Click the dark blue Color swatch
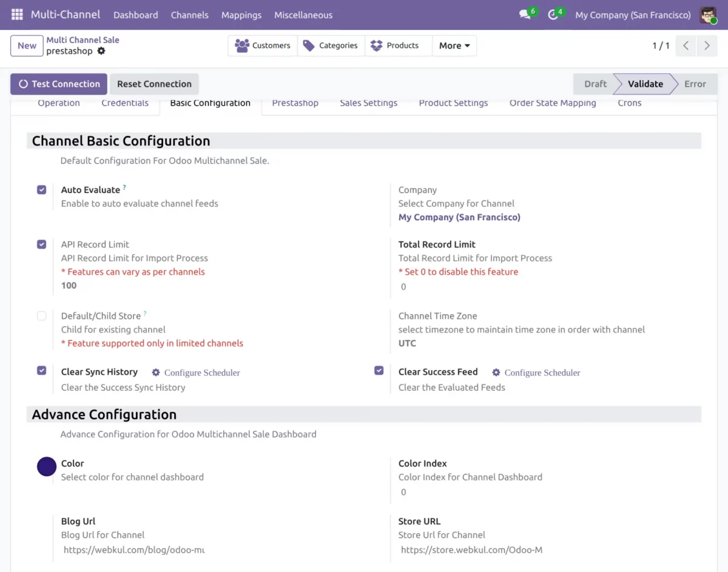The image size is (728, 572). pos(47,466)
